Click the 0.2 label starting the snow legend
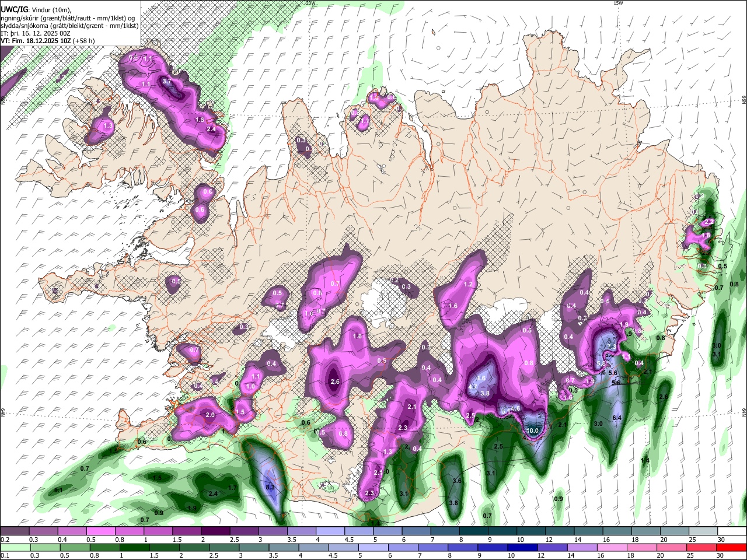The height and width of the screenshot is (560, 747). [x=5, y=540]
